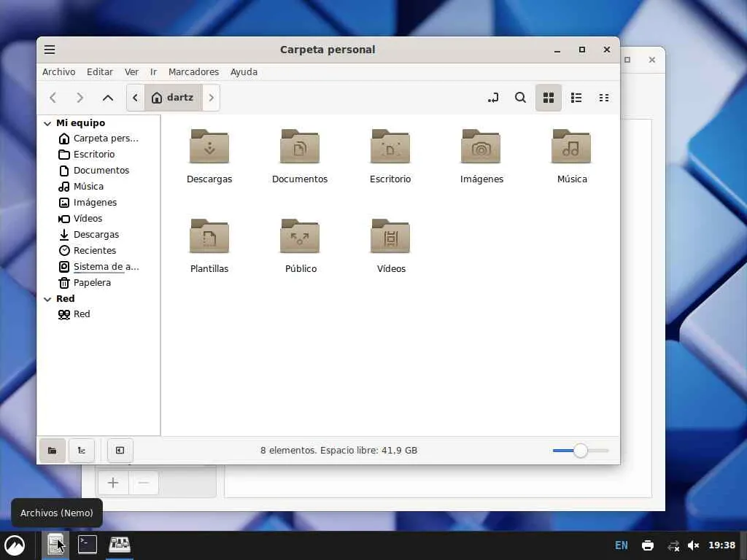
Task: Click the dartz home path button
Action: click(173, 98)
